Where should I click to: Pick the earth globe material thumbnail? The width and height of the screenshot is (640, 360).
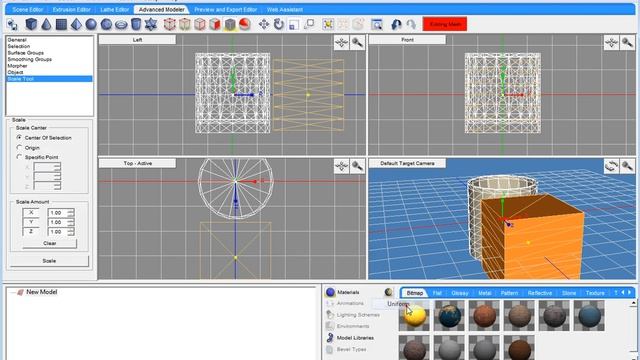click(449, 316)
